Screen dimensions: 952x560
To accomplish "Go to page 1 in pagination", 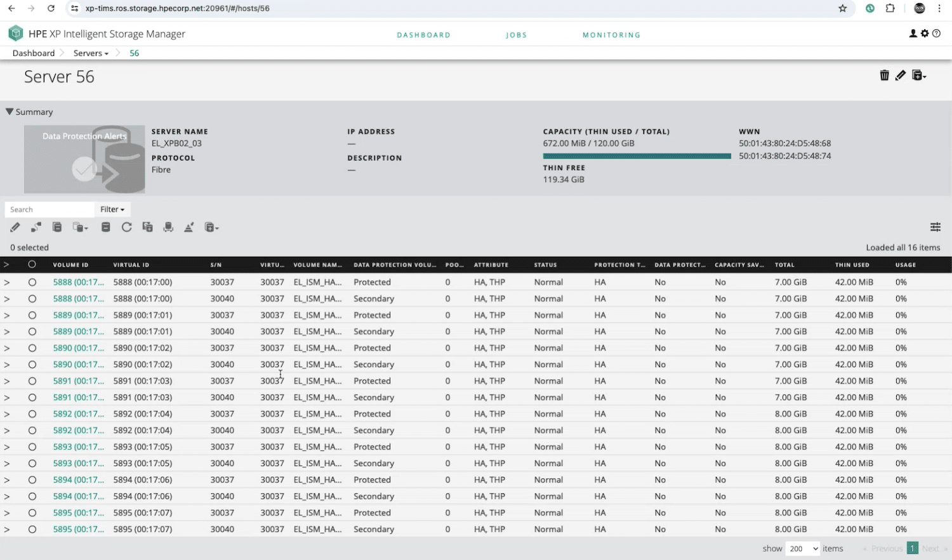I will pyautogui.click(x=913, y=549).
